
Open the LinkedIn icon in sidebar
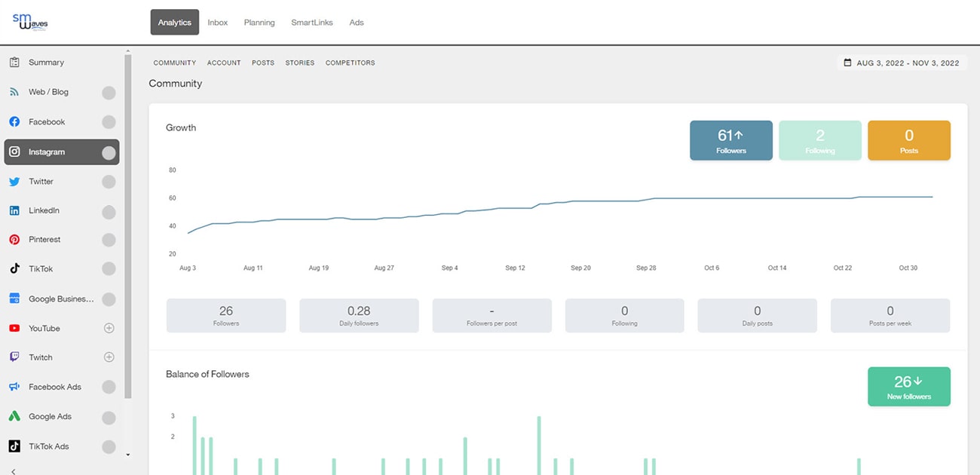(14, 210)
